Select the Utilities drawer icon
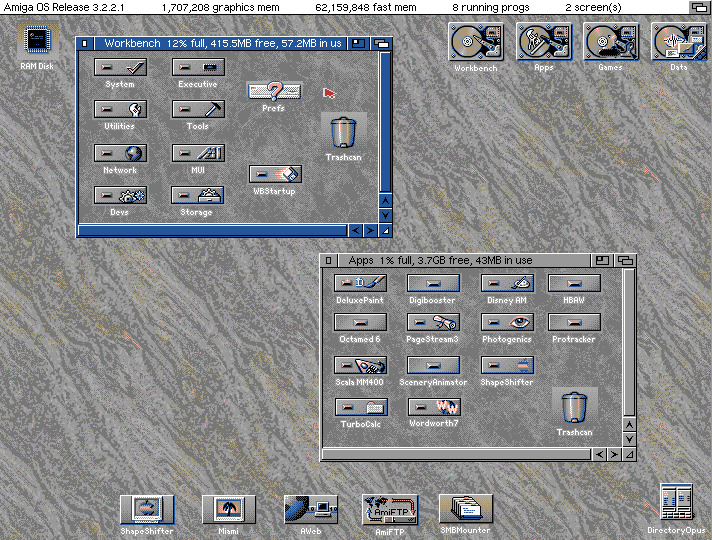The height and width of the screenshot is (540, 712). click(120, 109)
